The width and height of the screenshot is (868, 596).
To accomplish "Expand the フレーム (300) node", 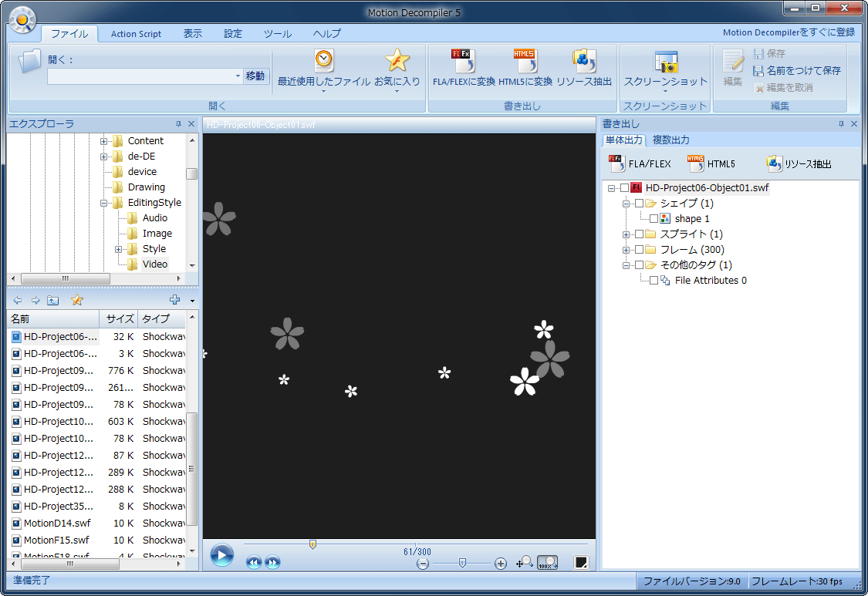I will (x=626, y=250).
